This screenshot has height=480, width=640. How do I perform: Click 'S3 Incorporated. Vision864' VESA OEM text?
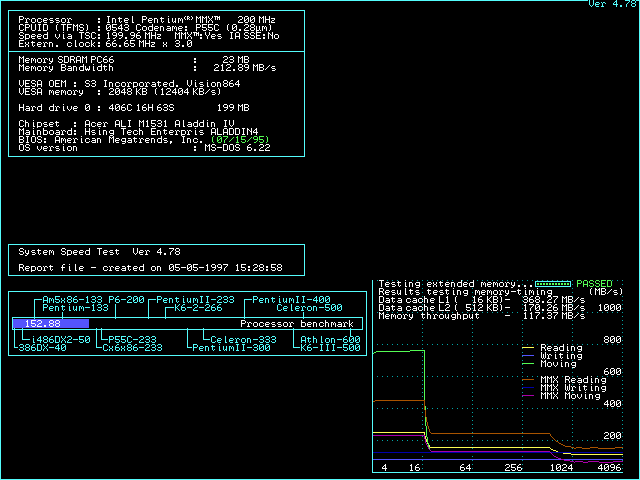point(162,84)
